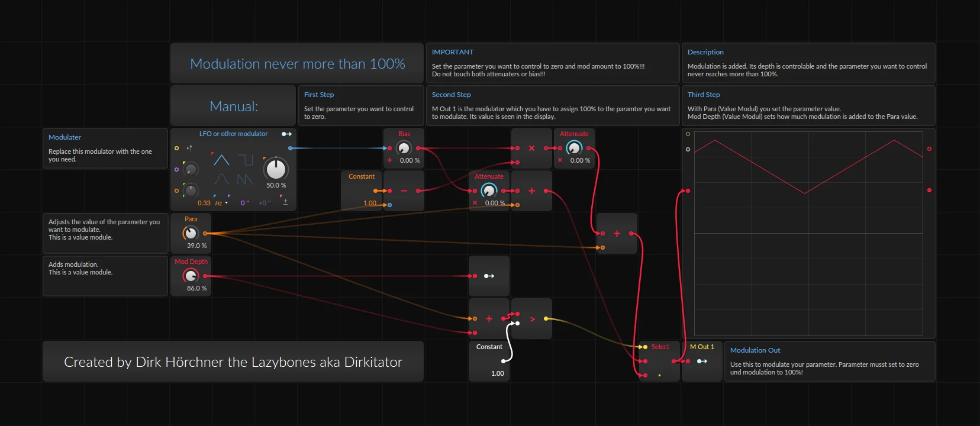
Task: Click the Adds modulation comment box
Action: click(x=105, y=276)
